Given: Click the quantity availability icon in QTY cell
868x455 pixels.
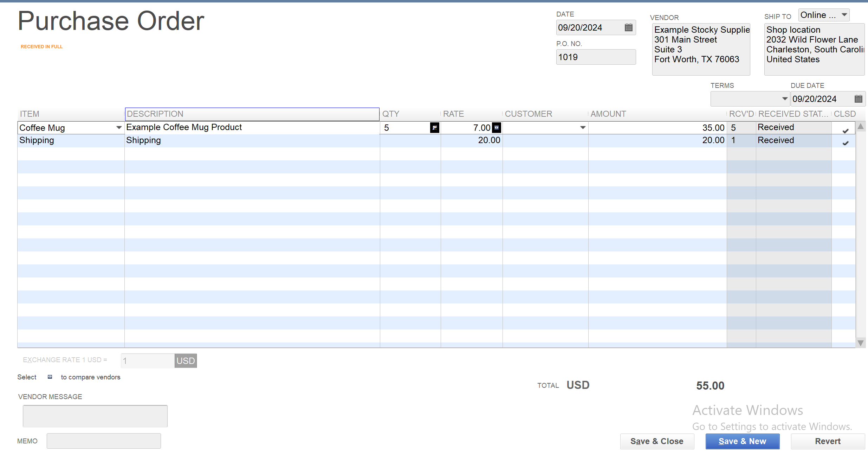Looking at the screenshot, I should pos(434,128).
